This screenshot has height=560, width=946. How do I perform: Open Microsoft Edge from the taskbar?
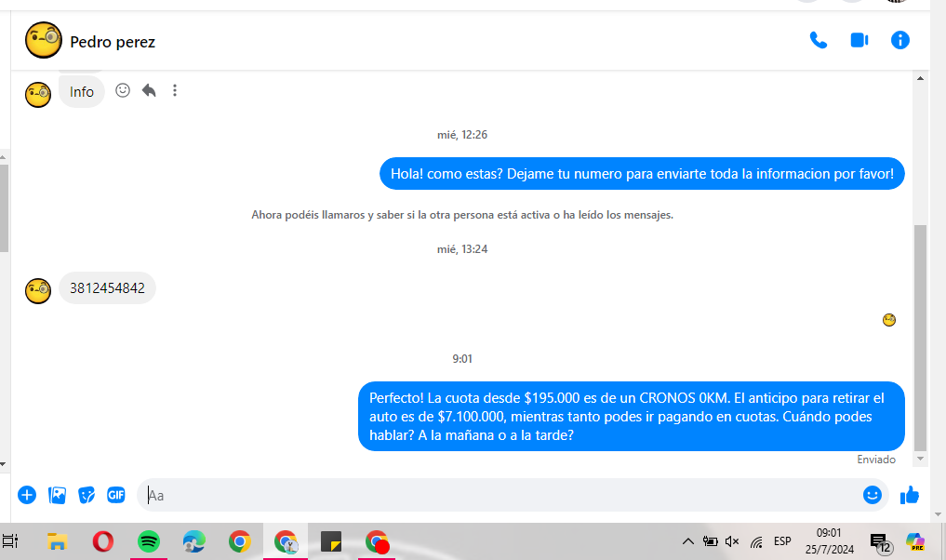pos(194,541)
